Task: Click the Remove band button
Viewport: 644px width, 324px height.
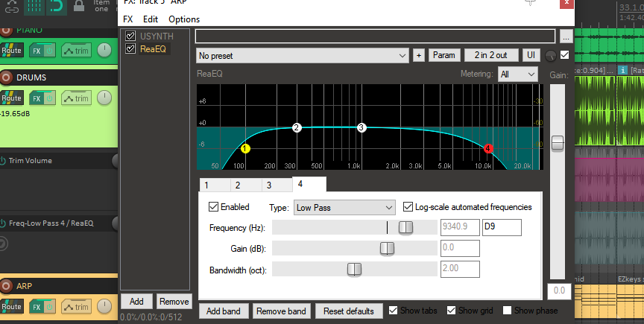Action: point(281,311)
